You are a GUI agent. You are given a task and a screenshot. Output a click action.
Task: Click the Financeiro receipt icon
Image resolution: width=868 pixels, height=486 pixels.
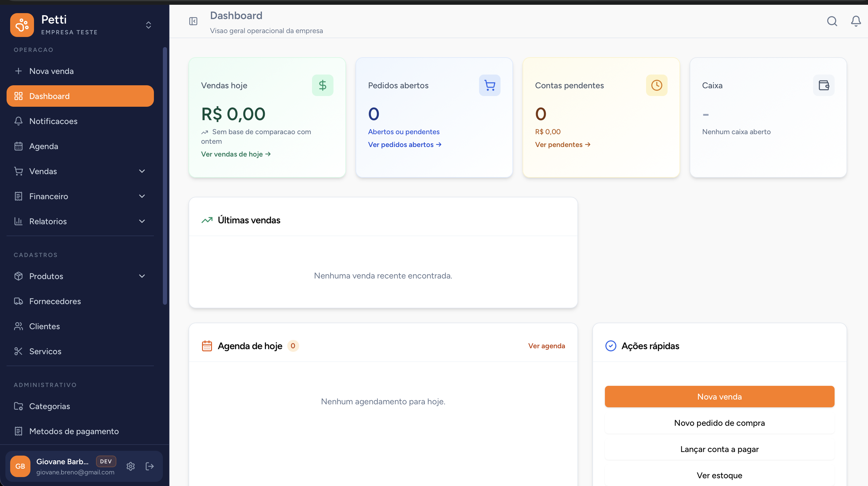(18, 196)
